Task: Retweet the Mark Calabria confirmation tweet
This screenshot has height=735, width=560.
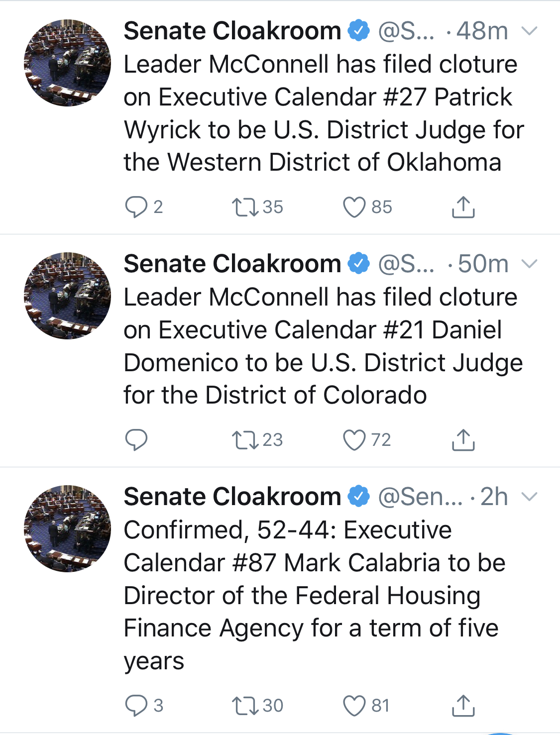Action: (x=245, y=706)
